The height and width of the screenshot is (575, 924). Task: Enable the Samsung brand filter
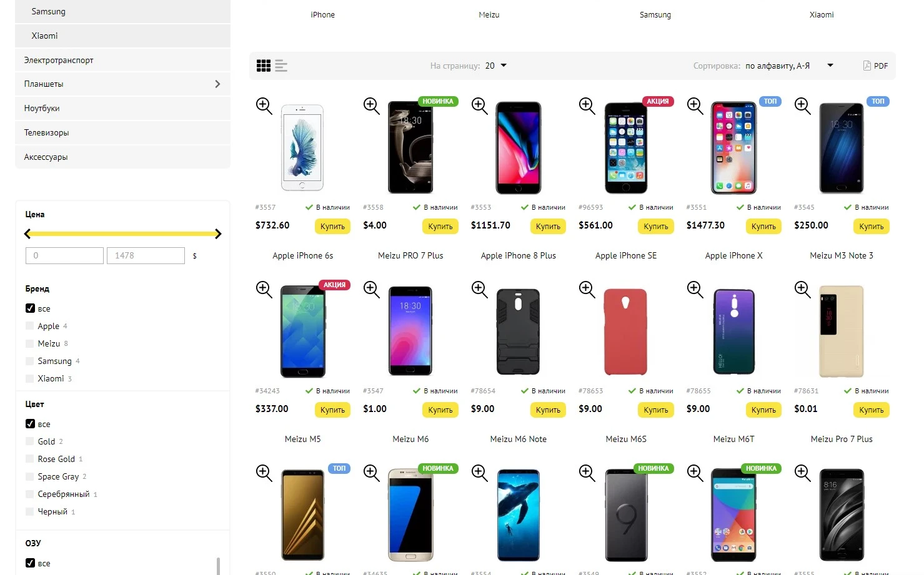[30, 361]
